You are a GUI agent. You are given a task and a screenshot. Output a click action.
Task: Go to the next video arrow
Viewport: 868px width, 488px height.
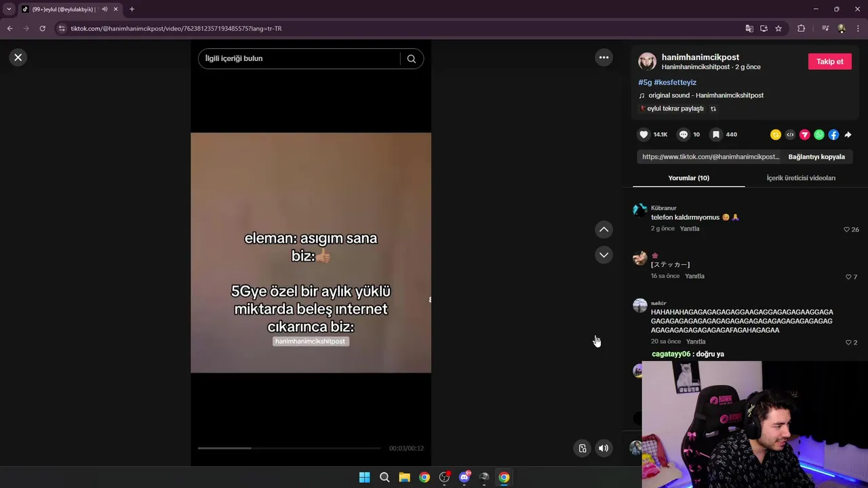(604, 255)
